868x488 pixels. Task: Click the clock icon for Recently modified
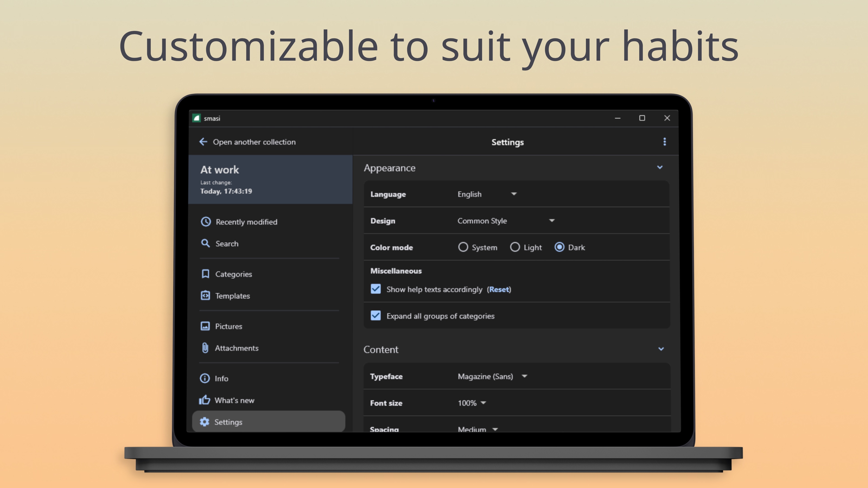206,222
